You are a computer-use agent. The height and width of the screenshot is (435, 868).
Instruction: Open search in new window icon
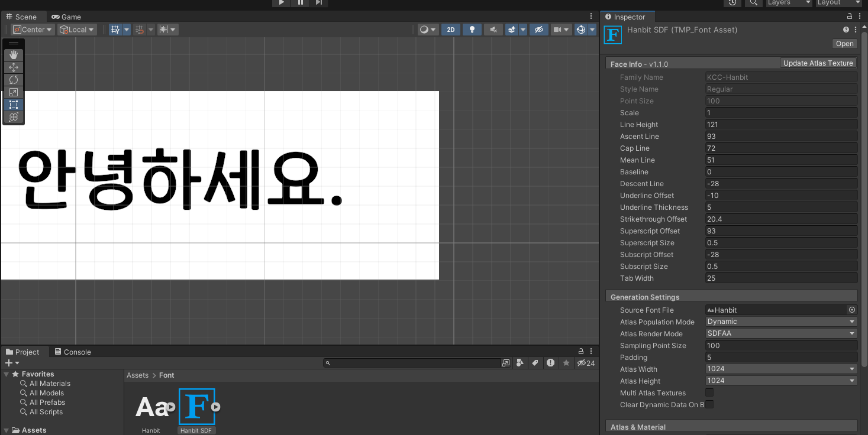(506, 363)
